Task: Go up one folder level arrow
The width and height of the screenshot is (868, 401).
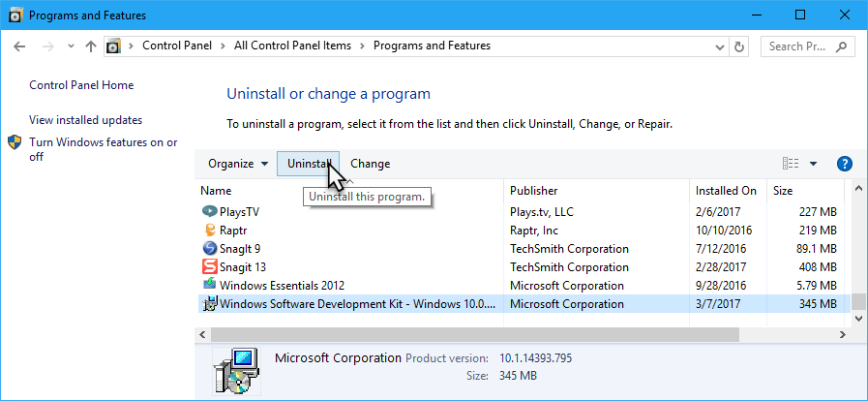Action: pos(91,46)
